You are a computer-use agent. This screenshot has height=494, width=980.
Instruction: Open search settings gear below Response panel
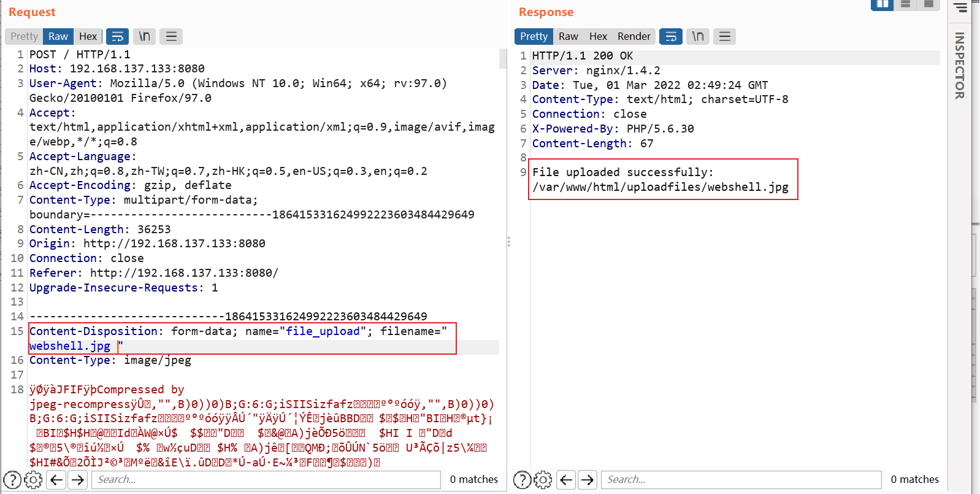click(x=543, y=479)
